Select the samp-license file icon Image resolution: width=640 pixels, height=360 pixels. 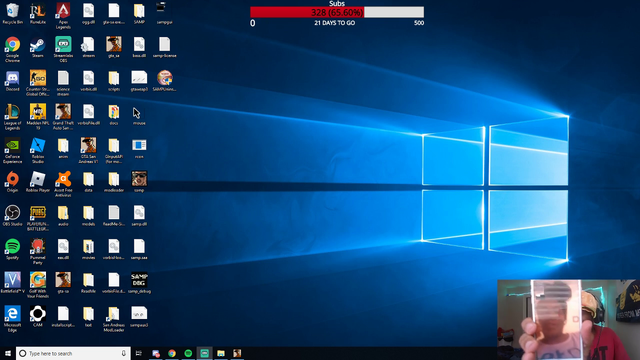pyautogui.click(x=164, y=47)
